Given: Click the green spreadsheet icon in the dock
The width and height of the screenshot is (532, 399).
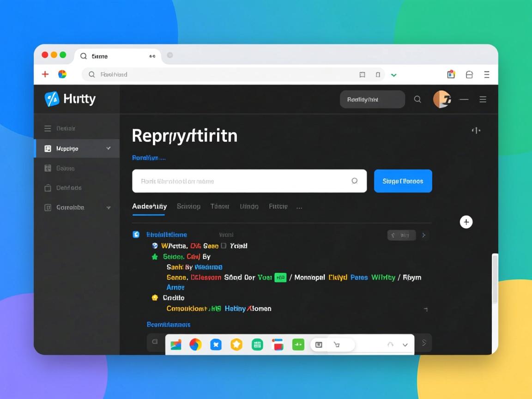Looking at the screenshot, I should [257, 345].
